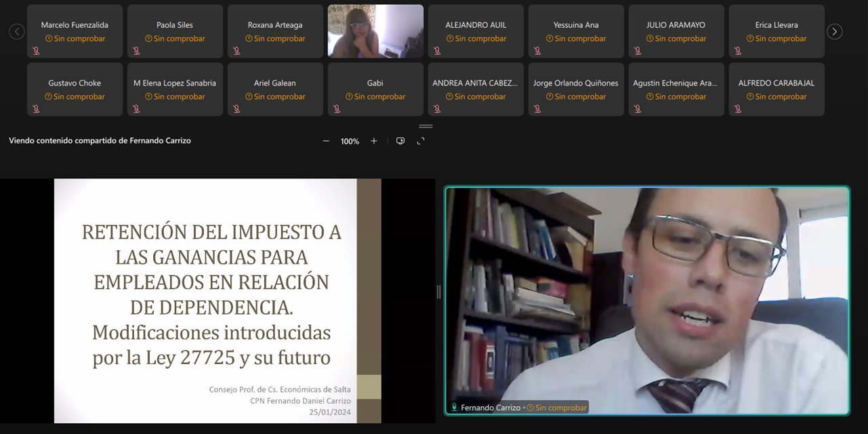Click Sin comprobar under ALFREDO CARABAJAL
Image resolution: width=868 pixels, height=434 pixels.
[x=777, y=97]
